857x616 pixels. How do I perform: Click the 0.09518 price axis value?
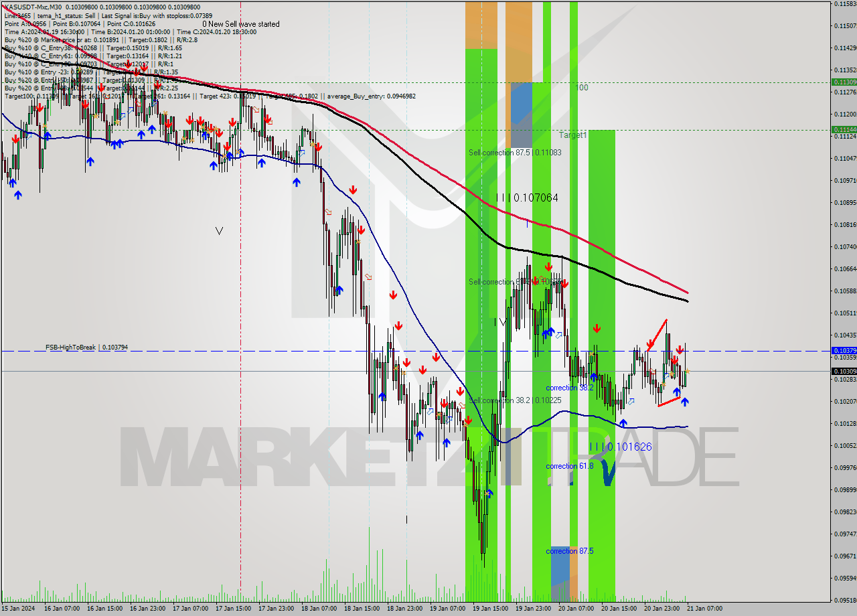pos(846,600)
